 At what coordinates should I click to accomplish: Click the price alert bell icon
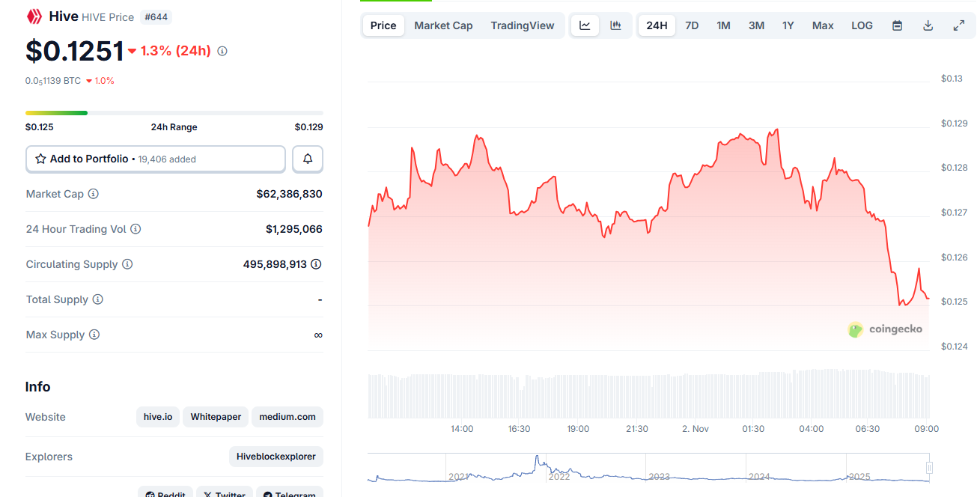click(308, 159)
